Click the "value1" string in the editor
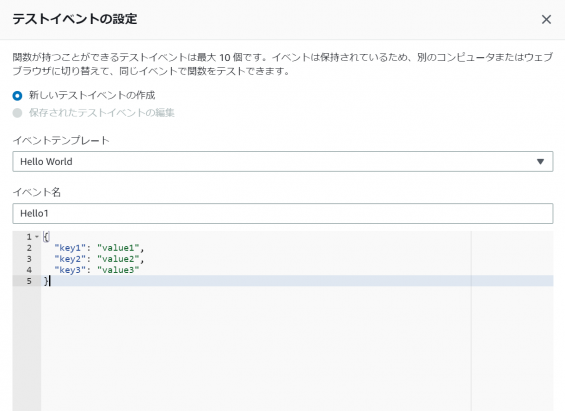This screenshot has height=411, width=565. [x=118, y=248]
